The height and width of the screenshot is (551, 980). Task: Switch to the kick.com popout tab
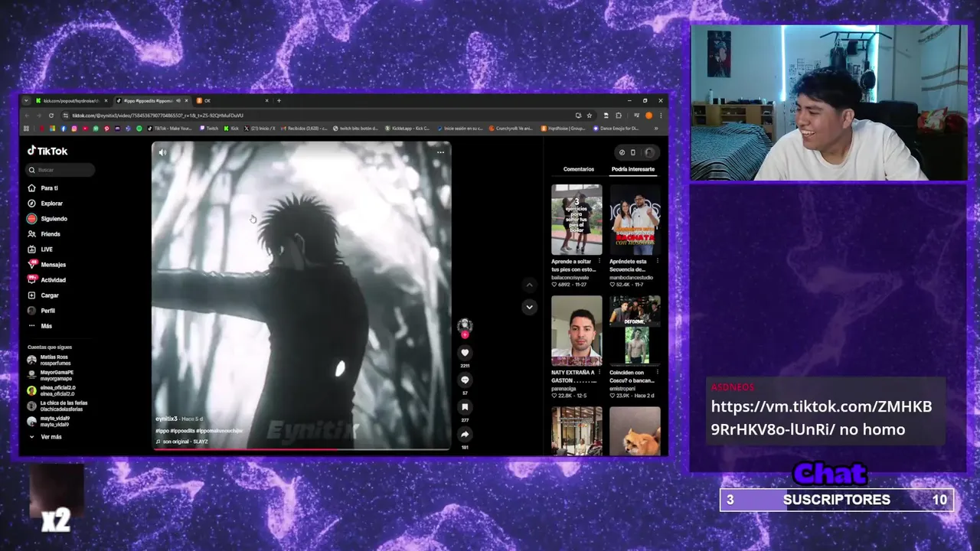pos(70,100)
